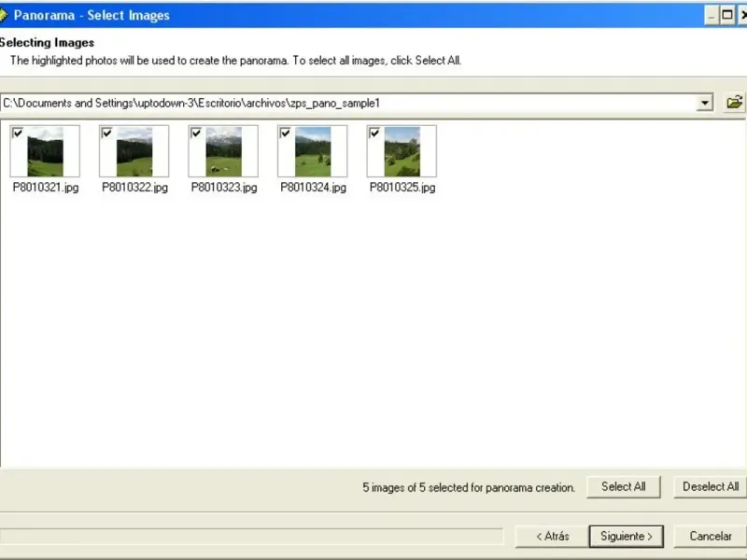
Task: Click the Select All button
Action: coord(624,486)
